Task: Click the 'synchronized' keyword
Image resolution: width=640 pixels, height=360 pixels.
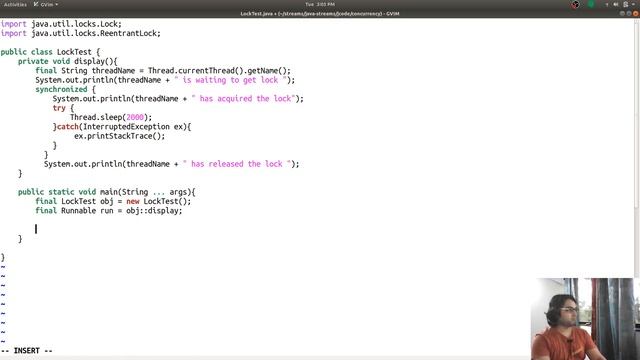Action: point(61,89)
